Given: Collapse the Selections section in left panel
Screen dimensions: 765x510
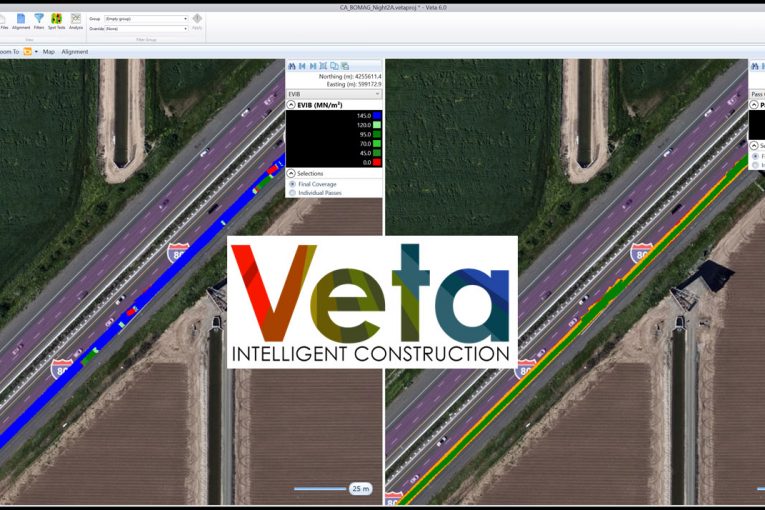Looking at the screenshot, I should coord(291,173).
